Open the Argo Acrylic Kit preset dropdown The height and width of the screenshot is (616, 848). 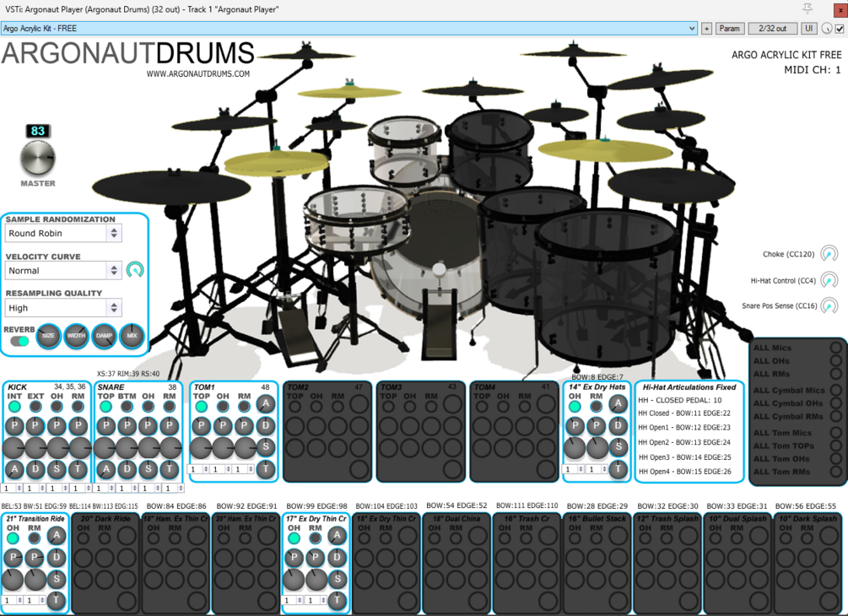pos(349,28)
